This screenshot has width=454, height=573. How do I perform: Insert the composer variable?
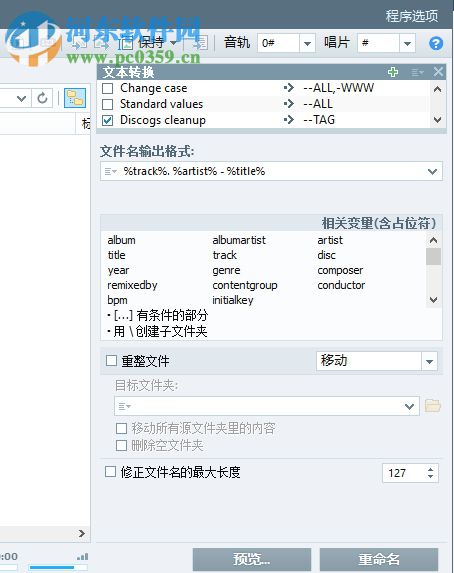[x=340, y=270]
